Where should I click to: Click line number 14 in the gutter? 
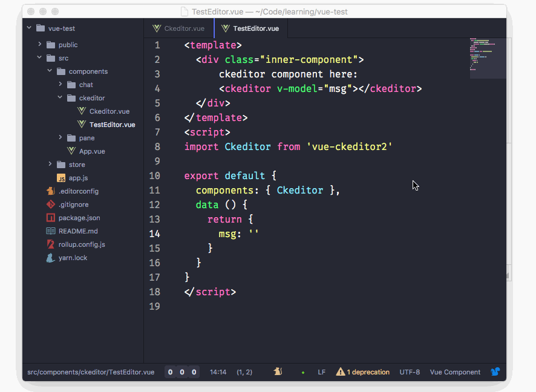[154, 234]
